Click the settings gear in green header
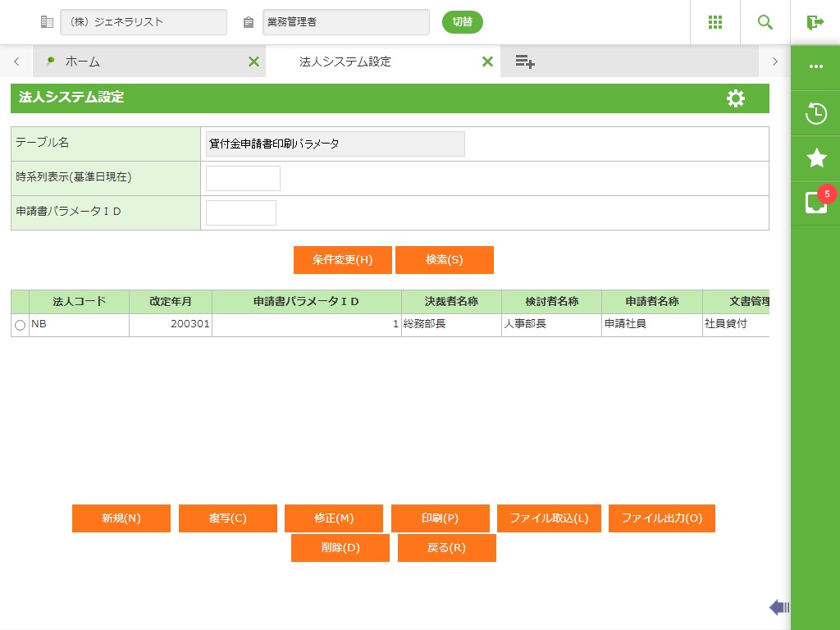This screenshot has height=630, width=840. click(736, 98)
